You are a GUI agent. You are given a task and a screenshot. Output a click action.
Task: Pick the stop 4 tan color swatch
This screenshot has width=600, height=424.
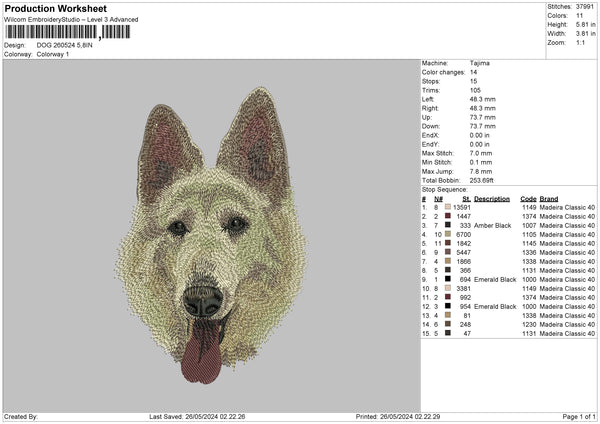[x=447, y=234]
